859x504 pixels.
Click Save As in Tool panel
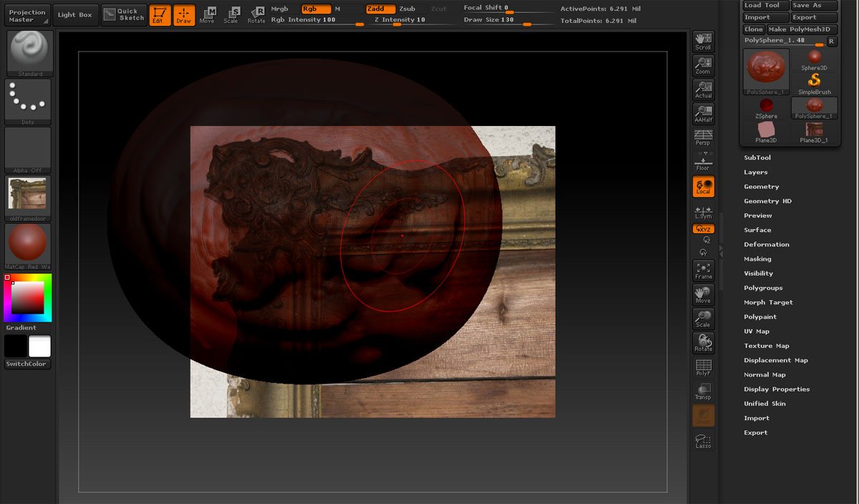(x=814, y=5)
